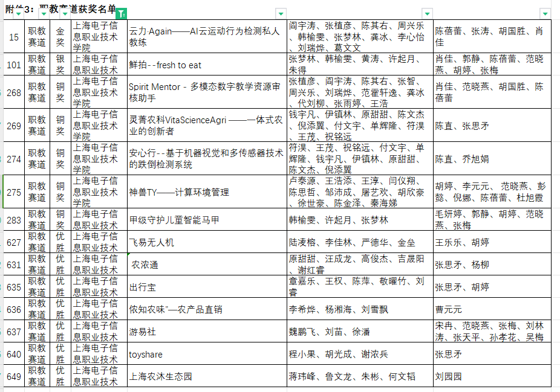Select the 银奖 cell in row 101
This screenshot has width=560, height=392.
[x=60, y=65]
